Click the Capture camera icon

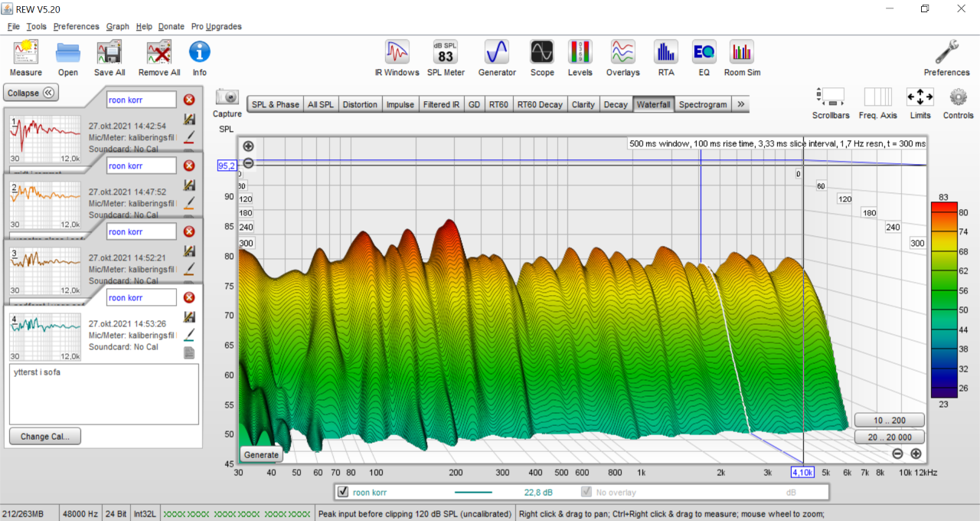pyautogui.click(x=227, y=98)
